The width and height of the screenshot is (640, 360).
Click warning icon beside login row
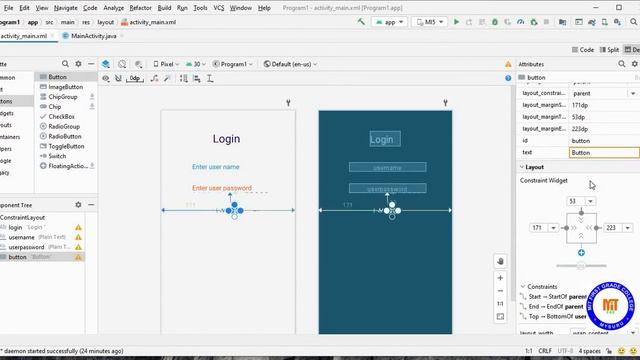(x=78, y=227)
